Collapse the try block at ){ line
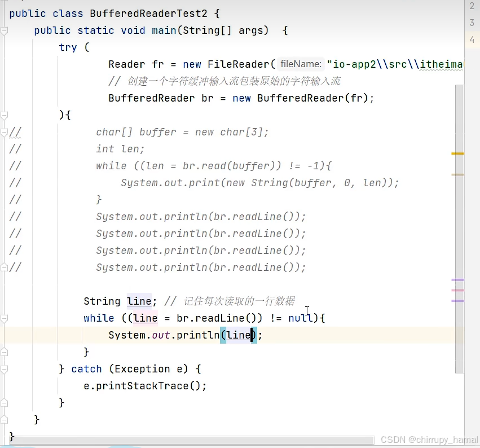Screen dimensions: 480x448 pyautogui.click(x=4, y=116)
